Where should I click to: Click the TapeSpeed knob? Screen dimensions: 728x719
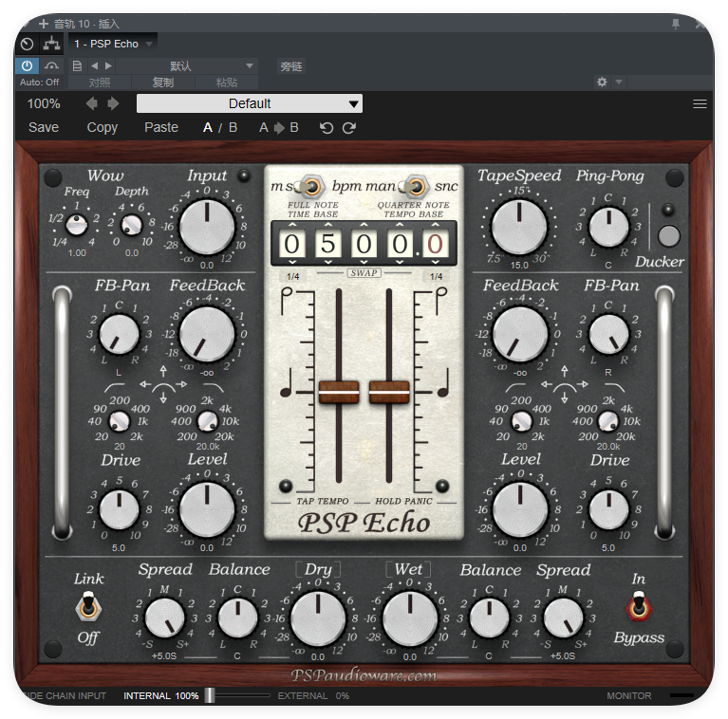tap(519, 227)
